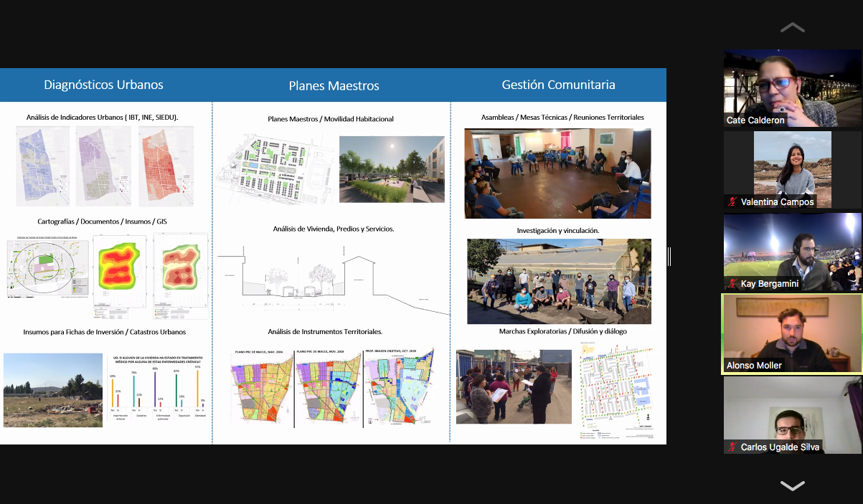The image size is (863, 504).
Task: Select Alonso Moller's highlighted video tile
Action: (x=792, y=333)
